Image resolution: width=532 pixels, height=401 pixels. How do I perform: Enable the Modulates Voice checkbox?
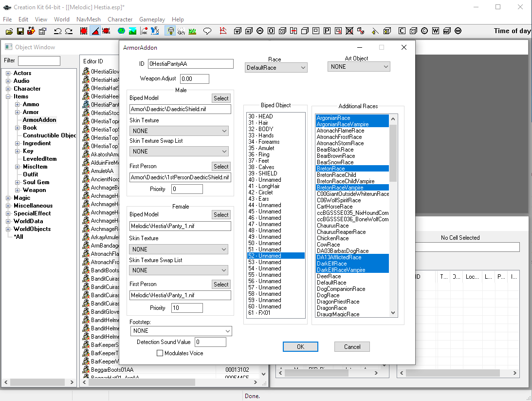pyautogui.click(x=160, y=353)
